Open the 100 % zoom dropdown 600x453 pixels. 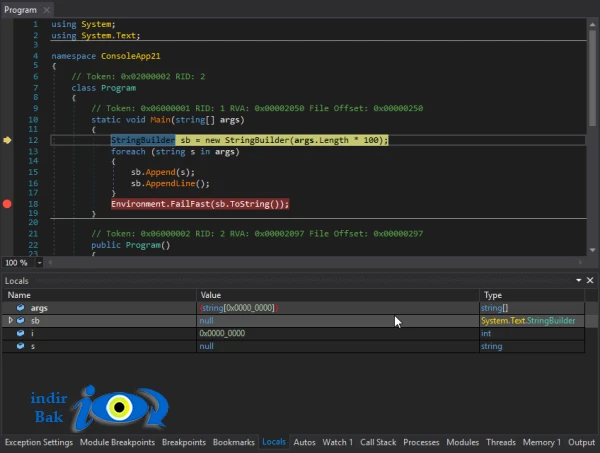[39, 263]
